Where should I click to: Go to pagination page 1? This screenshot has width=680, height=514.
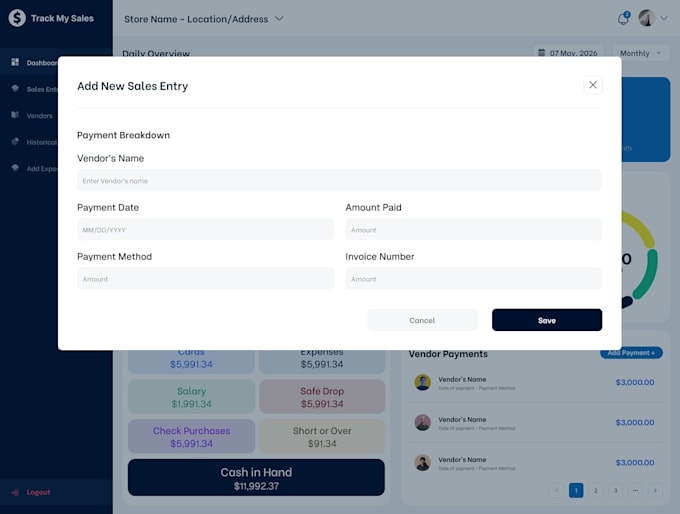(576, 490)
